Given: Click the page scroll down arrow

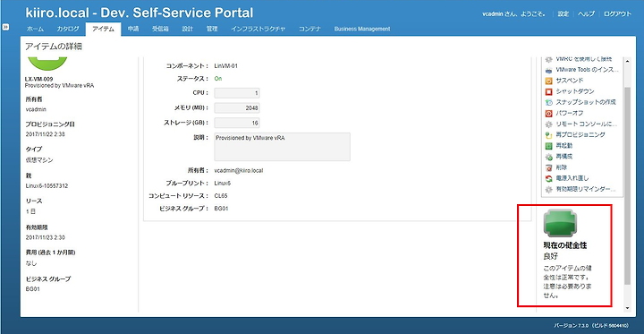Looking at the screenshot, I should pyautogui.click(x=627, y=308).
